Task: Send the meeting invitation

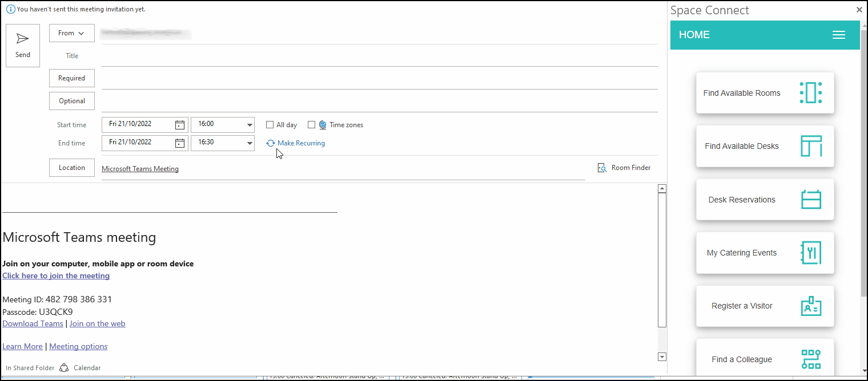Action: 23,46
